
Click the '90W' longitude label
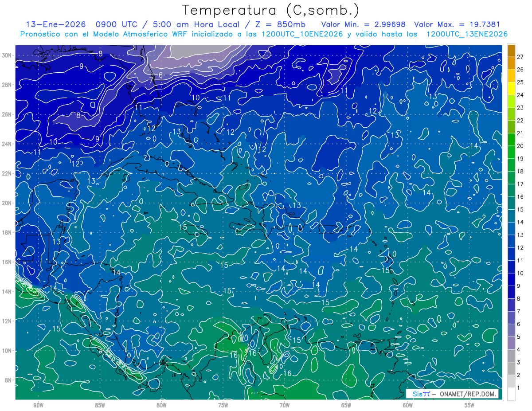pyautogui.click(x=38, y=405)
